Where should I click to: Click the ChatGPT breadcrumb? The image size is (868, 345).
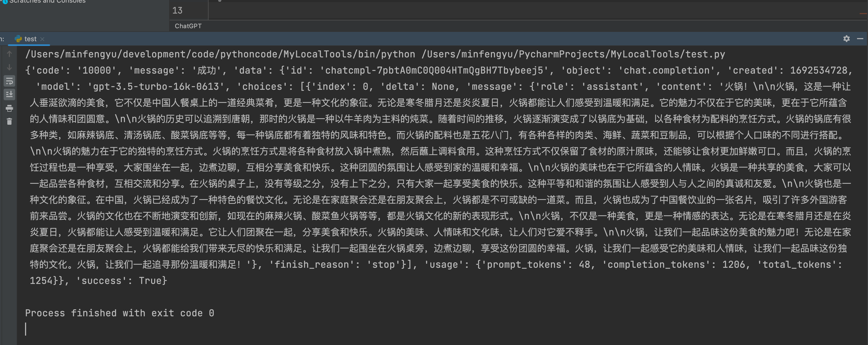point(188,26)
